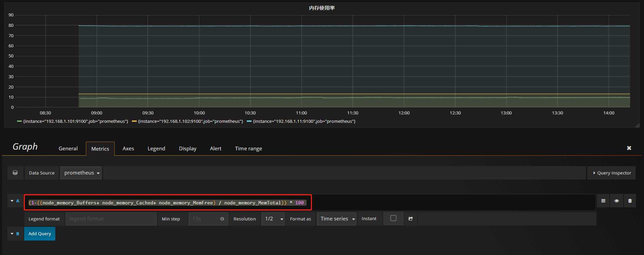Click the Data Source label

(42, 173)
